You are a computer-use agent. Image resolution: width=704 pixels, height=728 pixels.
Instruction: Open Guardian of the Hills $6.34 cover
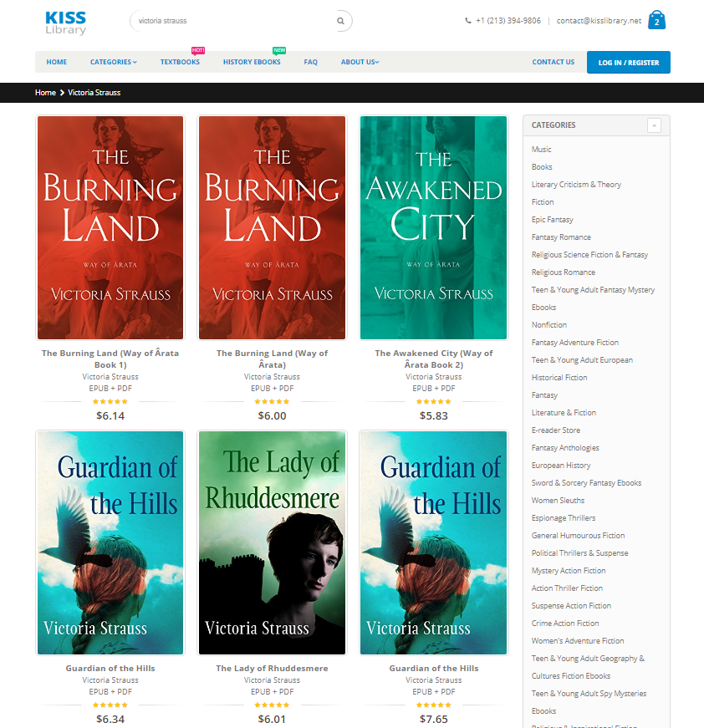point(110,542)
